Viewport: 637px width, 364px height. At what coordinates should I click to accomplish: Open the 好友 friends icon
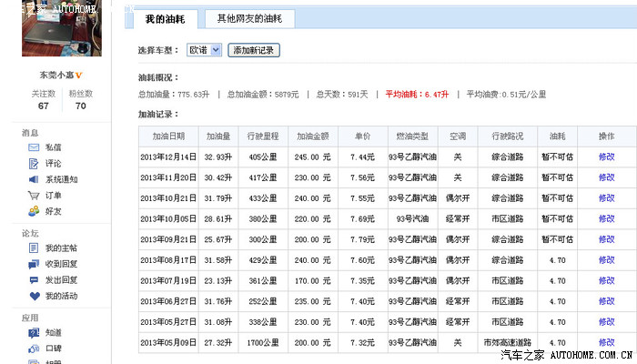[x=34, y=212]
